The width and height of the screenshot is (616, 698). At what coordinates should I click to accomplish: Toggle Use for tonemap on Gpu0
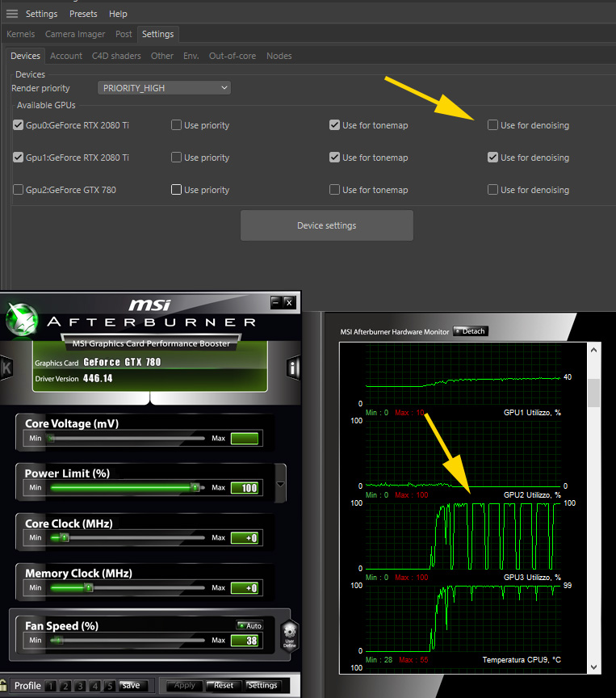[334, 125]
